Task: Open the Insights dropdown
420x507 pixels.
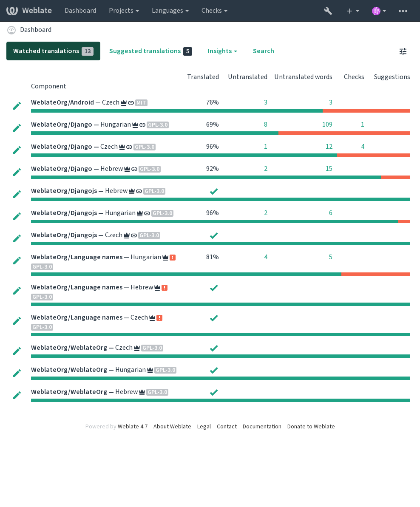Action: (x=222, y=51)
